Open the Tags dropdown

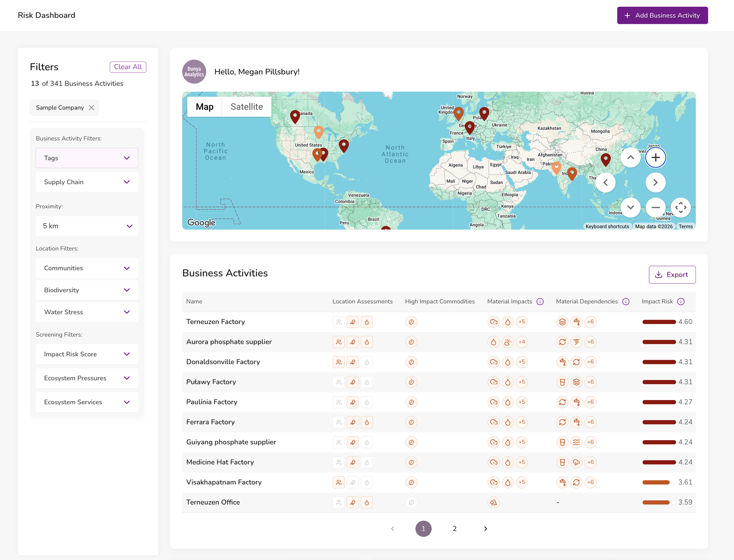[x=87, y=158]
